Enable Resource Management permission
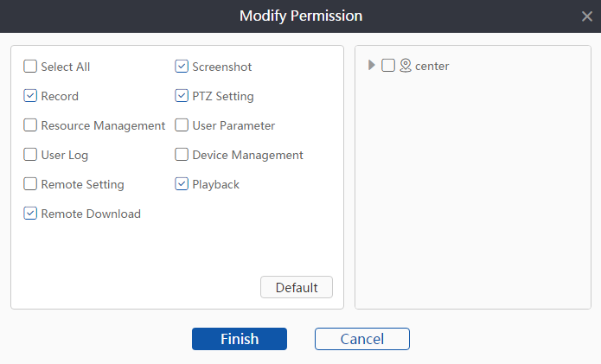601x364 pixels. (x=30, y=125)
